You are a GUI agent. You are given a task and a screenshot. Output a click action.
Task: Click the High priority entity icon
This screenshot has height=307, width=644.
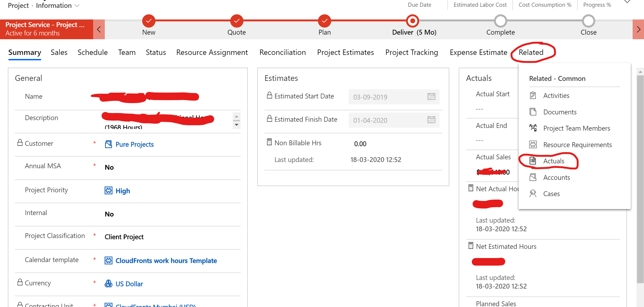(108, 191)
